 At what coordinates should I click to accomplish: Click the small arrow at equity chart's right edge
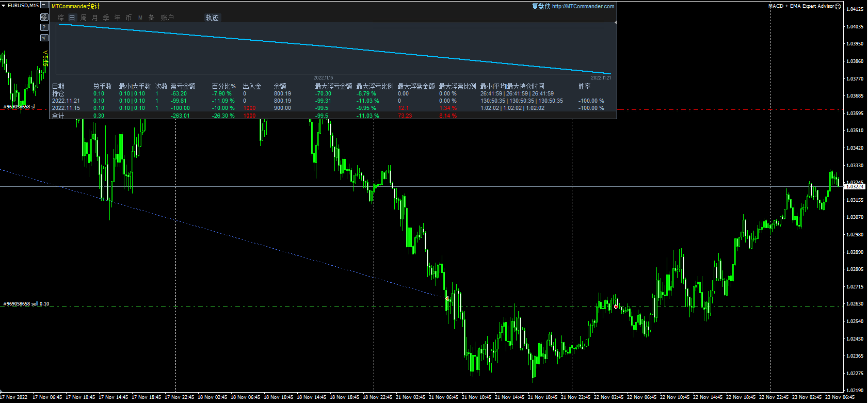click(x=615, y=23)
